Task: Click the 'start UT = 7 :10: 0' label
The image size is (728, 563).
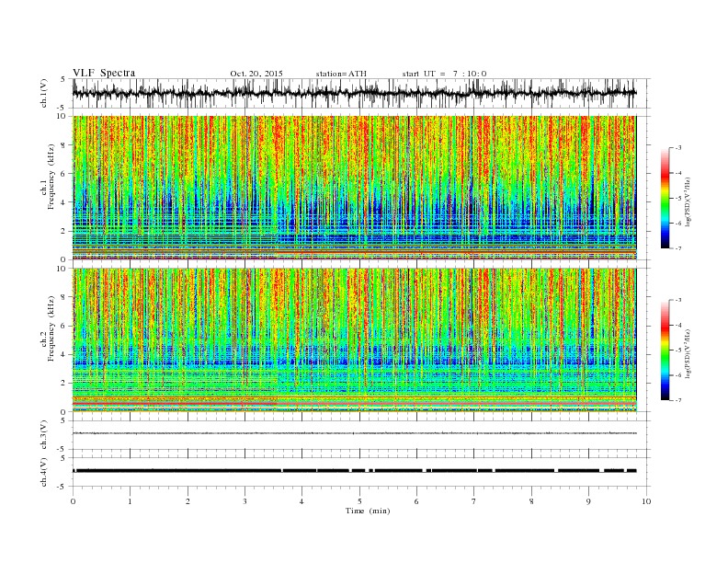Action: click(x=444, y=74)
